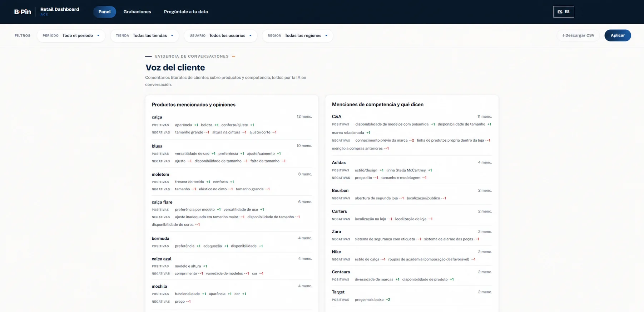Select the bermuda product name
Image resolution: width=644 pixels, height=312 pixels.
160,238
